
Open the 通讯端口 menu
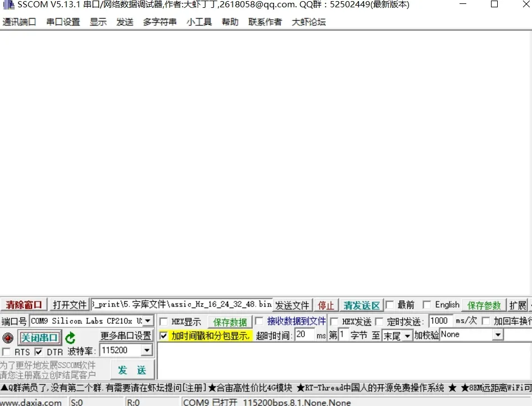pos(19,22)
